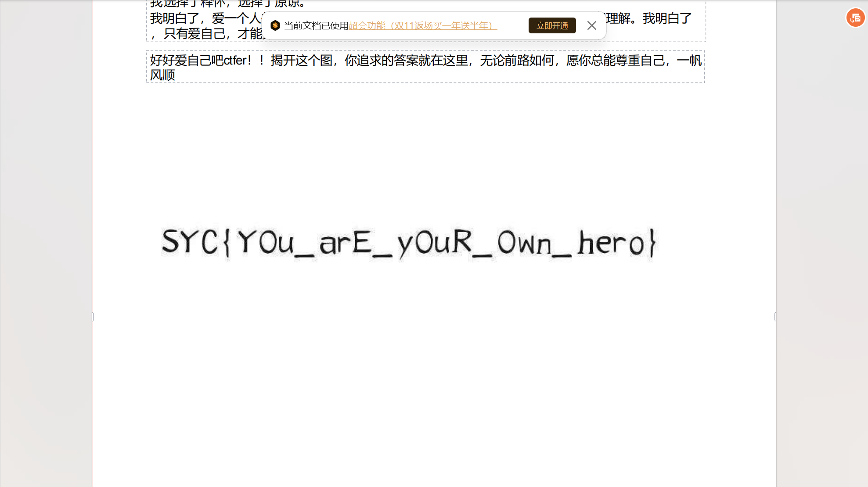Screen dimensions: 868x487
Task: Click the hexagon membership logo in notification
Action: tap(275, 25)
